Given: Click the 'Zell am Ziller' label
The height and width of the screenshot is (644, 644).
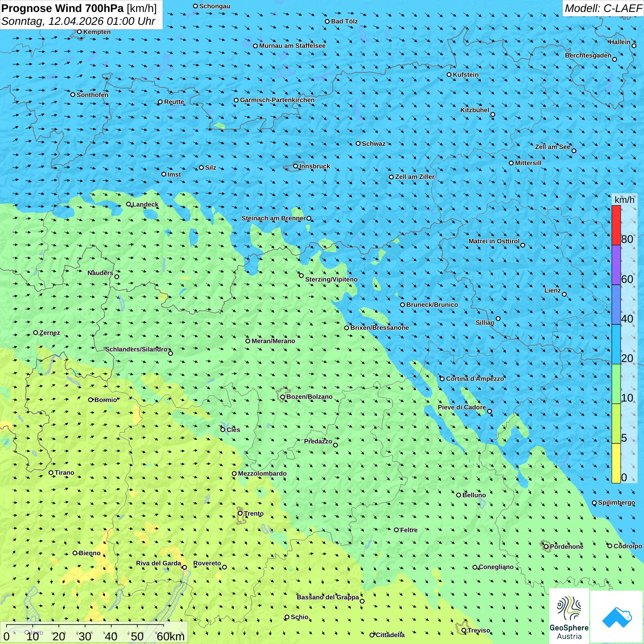Looking at the screenshot, I should (415, 177).
